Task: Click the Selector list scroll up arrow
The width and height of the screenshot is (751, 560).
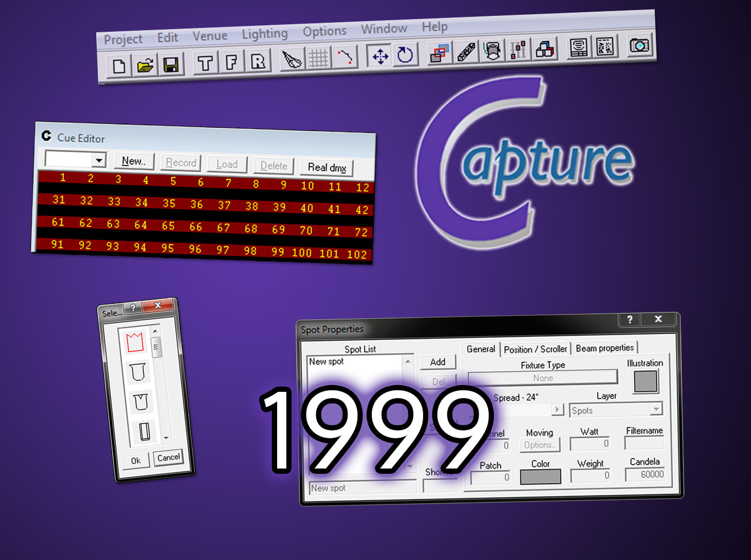Action: pos(155,331)
